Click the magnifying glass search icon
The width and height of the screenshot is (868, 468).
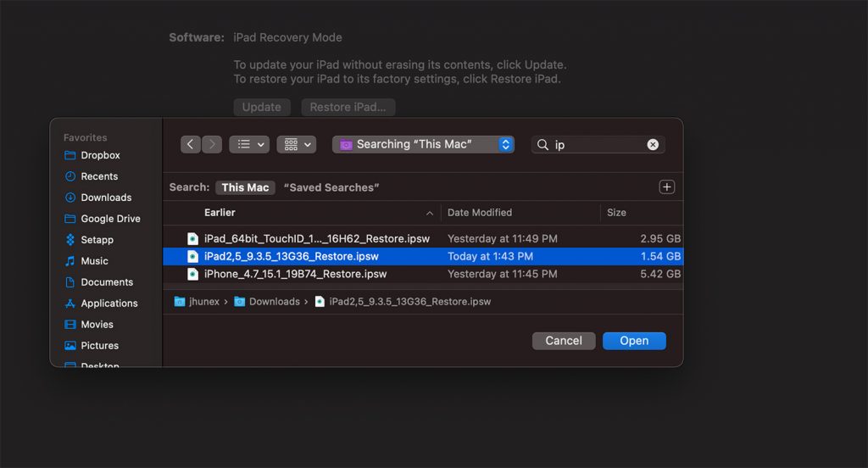pos(543,144)
